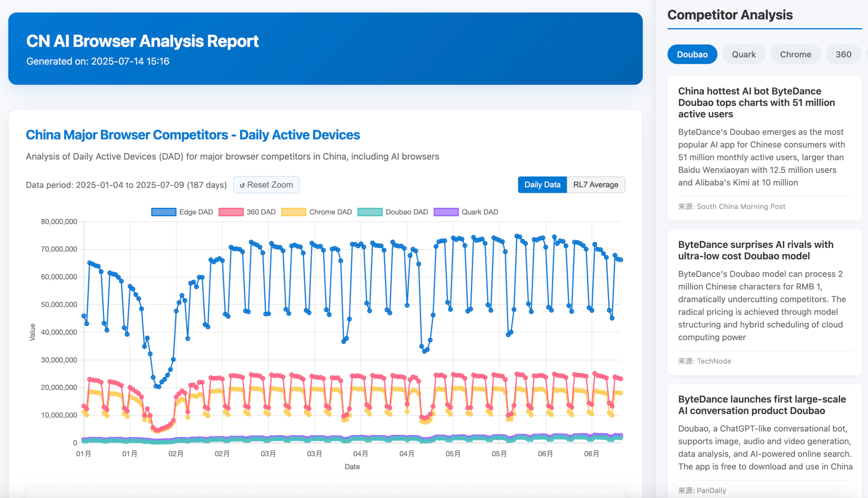Screen dimensions: 868x498
Task: Click the 40,000,000 y-axis label
Action: (59, 332)
